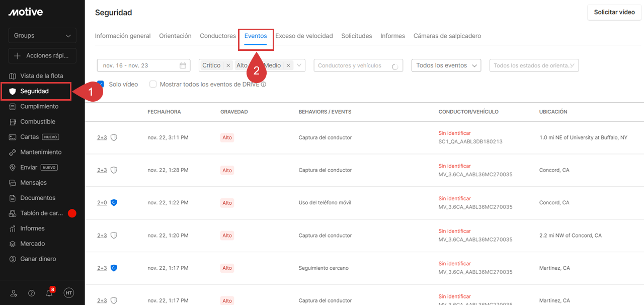Click shield icon on 1:20 PM event row

(114, 235)
